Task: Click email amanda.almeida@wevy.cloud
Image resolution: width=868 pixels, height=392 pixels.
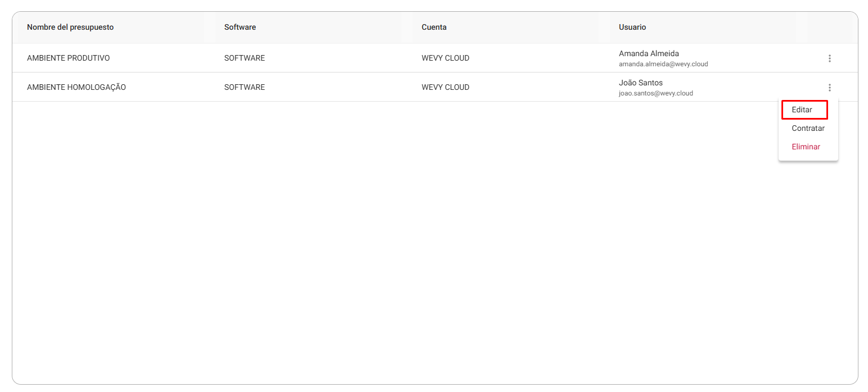Action: [x=663, y=64]
